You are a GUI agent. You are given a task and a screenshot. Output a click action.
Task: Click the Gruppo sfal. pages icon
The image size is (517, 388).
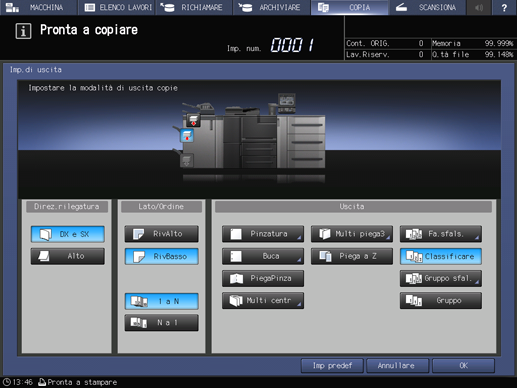tap(414, 279)
